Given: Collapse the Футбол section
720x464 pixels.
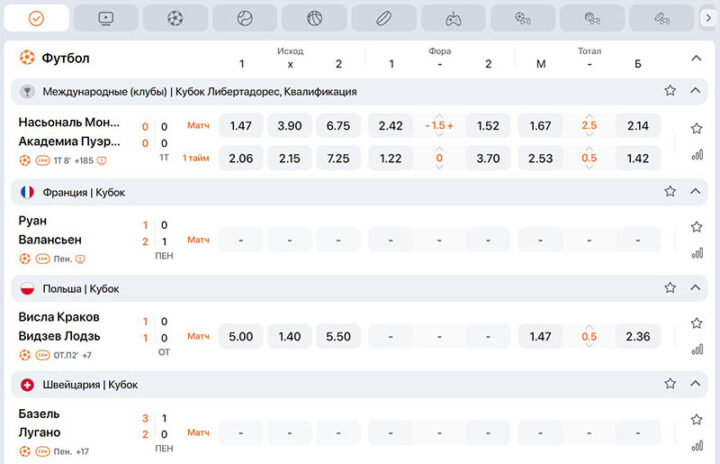Looking at the screenshot, I should coord(696,58).
